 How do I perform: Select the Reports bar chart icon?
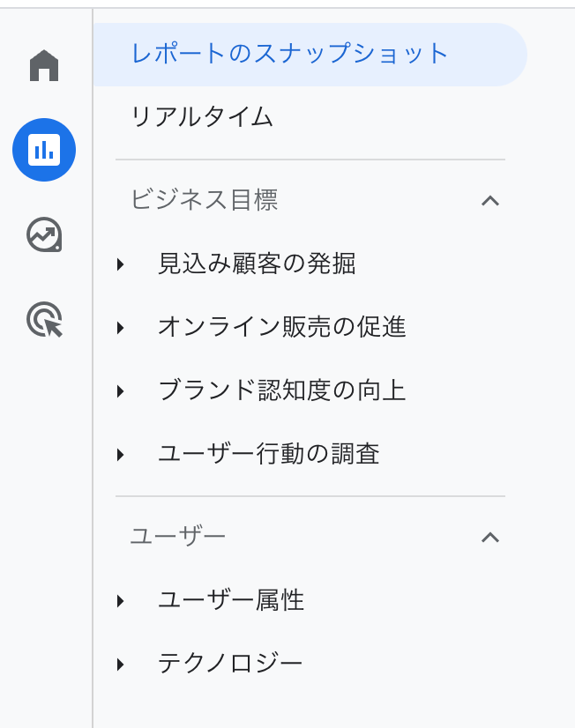pos(44,150)
